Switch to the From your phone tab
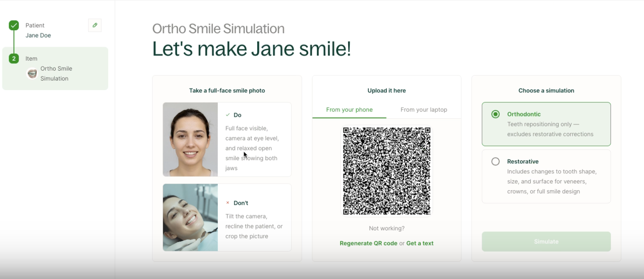The height and width of the screenshot is (279, 644). (x=349, y=110)
